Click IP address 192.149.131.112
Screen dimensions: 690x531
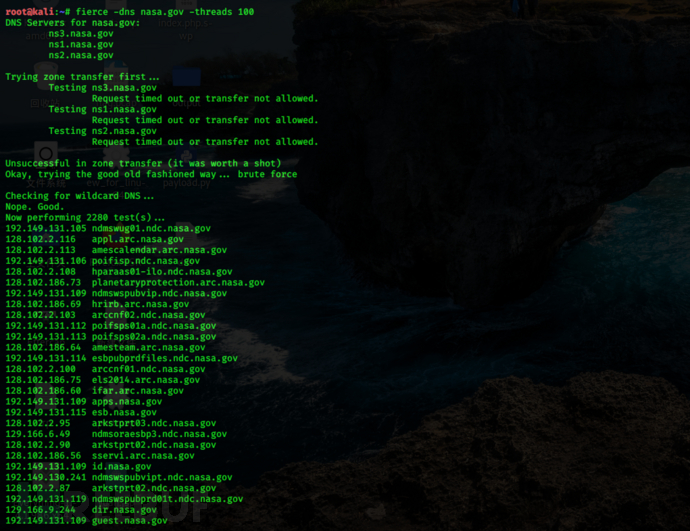[x=46, y=326]
